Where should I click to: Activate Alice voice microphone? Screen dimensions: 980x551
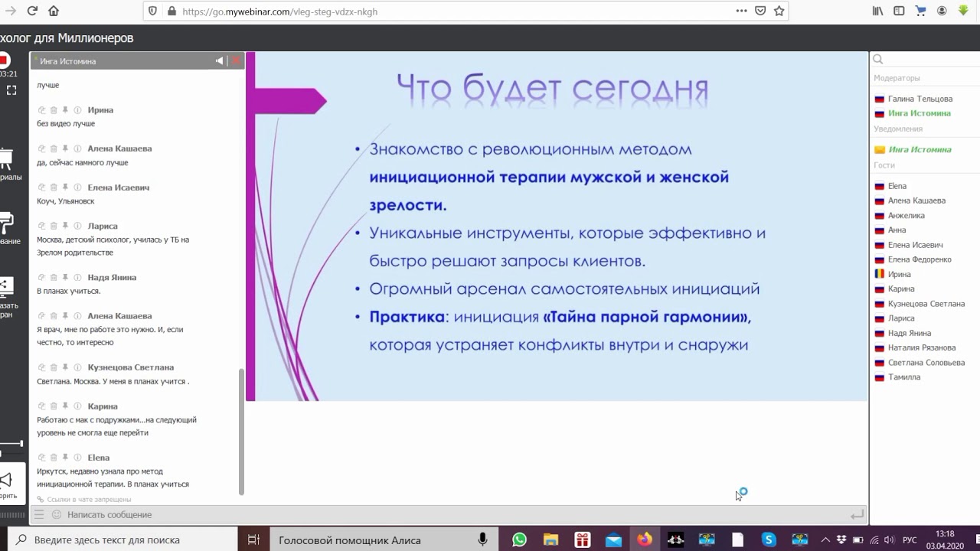coord(482,540)
